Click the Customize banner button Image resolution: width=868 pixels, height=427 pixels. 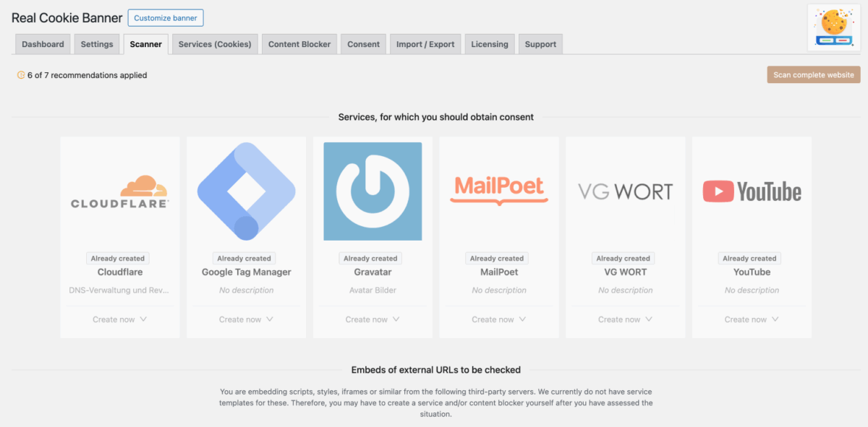coord(166,18)
